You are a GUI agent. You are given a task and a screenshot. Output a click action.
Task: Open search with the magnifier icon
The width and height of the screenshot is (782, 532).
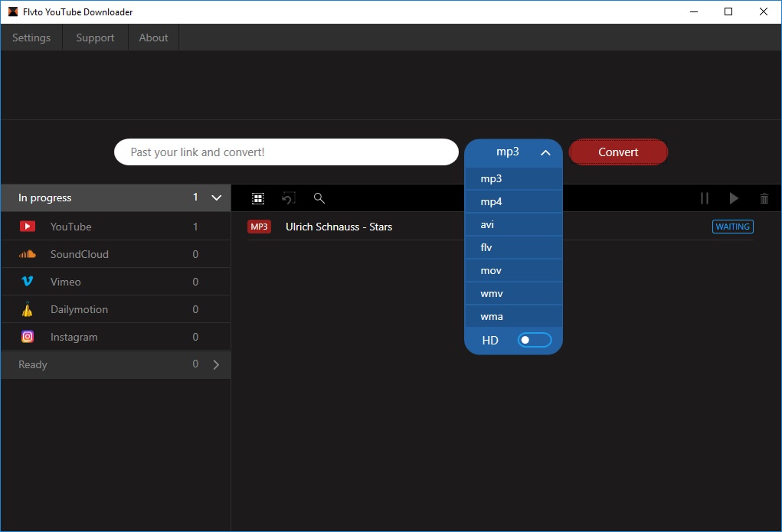coord(319,198)
